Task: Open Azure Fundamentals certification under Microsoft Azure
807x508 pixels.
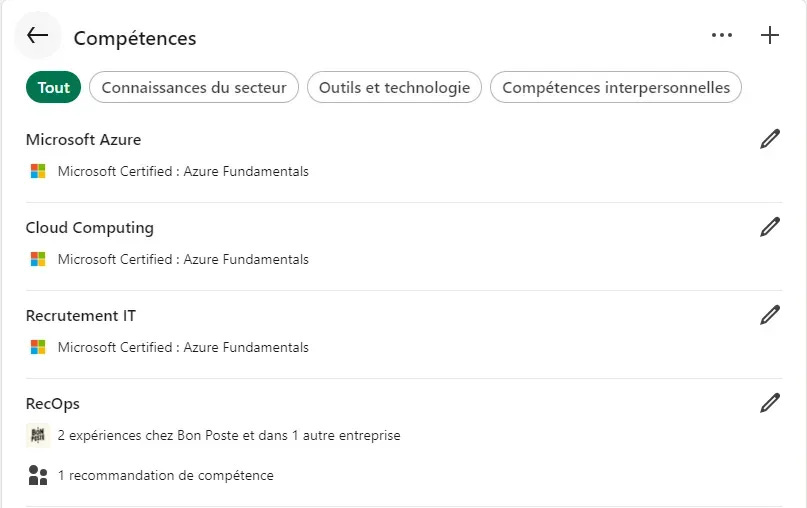Action: pyautogui.click(x=183, y=171)
